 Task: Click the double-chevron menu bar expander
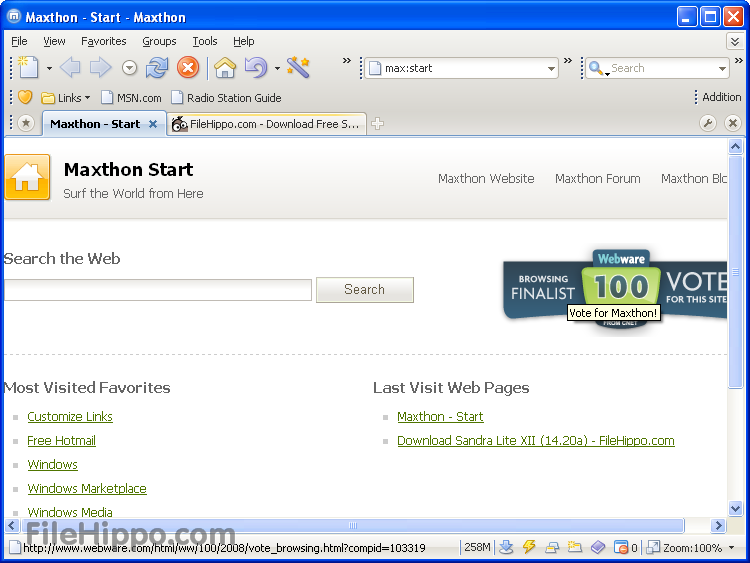point(735,42)
